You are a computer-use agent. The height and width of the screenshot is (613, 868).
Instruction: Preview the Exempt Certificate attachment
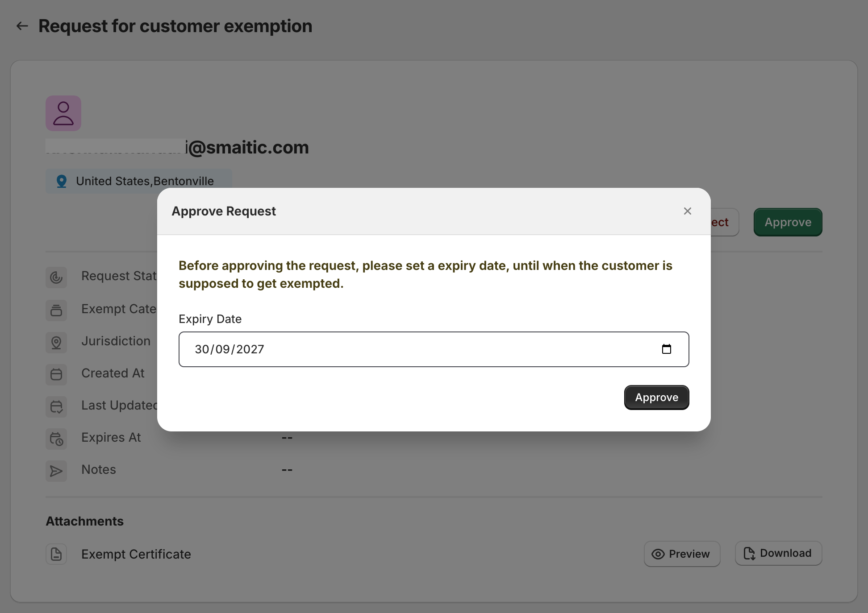click(x=682, y=554)
